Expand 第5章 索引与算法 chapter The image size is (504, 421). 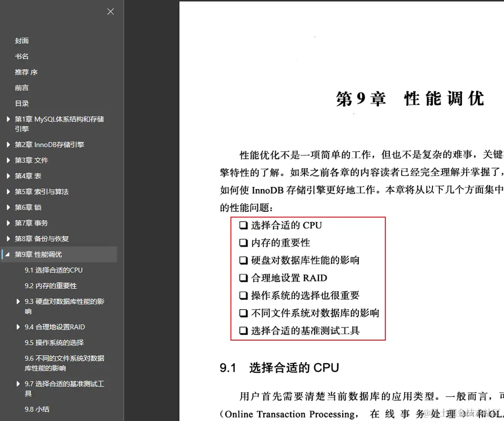coord(8,192)
